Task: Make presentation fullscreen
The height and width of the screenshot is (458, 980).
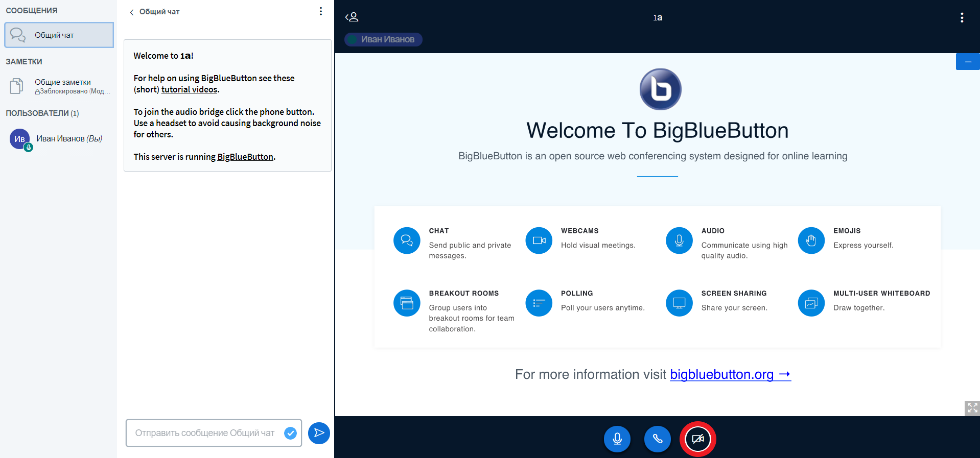Action: pyautogui.click(x=972, y=408)
